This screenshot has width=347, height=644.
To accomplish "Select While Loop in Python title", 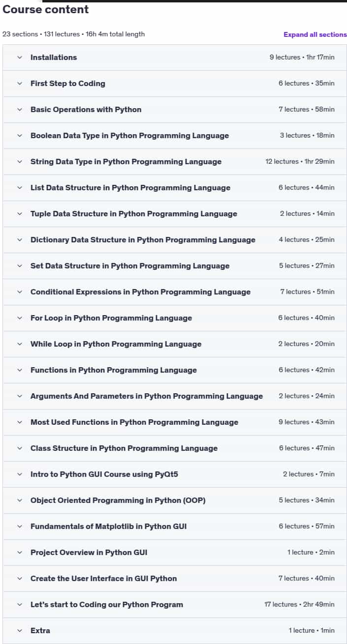I will tap(116, 344).
